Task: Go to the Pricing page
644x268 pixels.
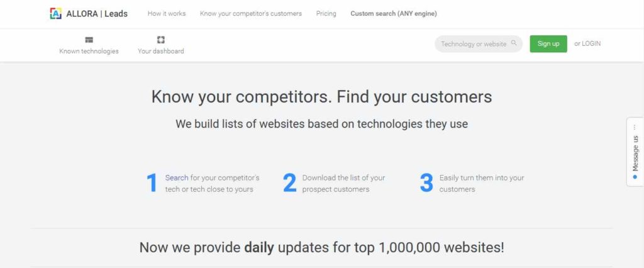Action: pos(326,14)
